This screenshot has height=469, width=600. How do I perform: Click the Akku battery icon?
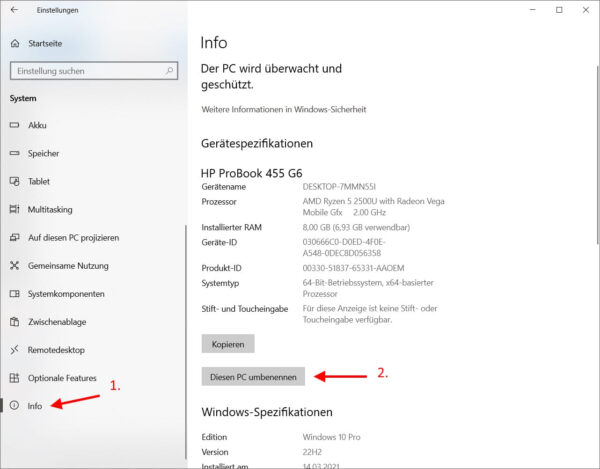(x=14, y=125)
